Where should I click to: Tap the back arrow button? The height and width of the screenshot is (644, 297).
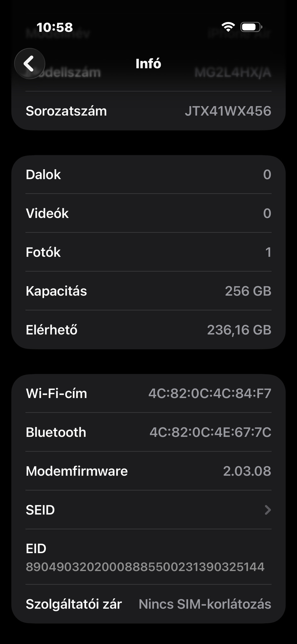pos(30,64)
